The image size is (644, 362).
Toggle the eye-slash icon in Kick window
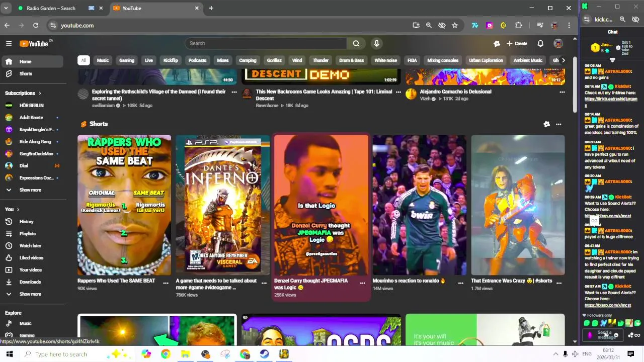635,19
